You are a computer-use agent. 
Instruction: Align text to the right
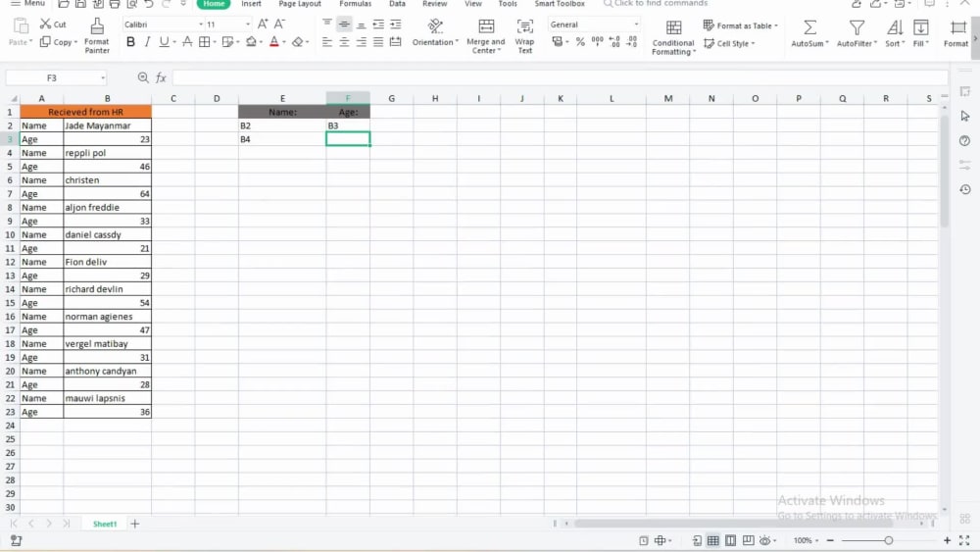362,42
